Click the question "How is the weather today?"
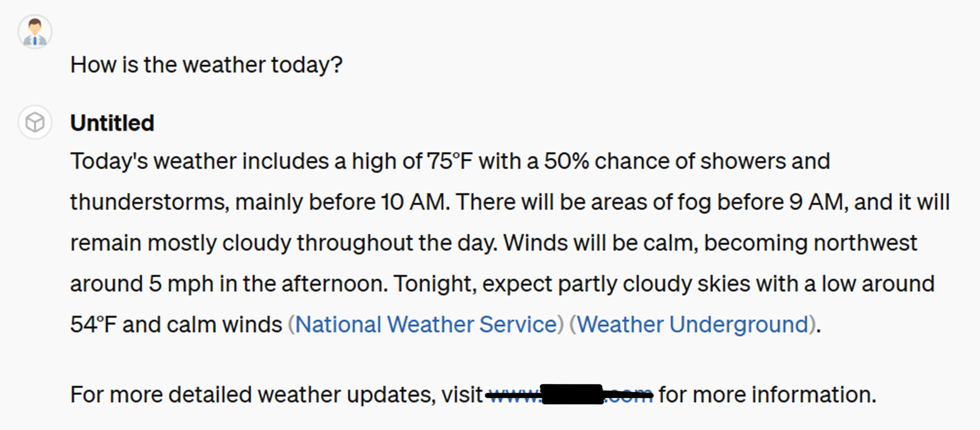This screenshot has height=430, width=980. pos(206,65)
